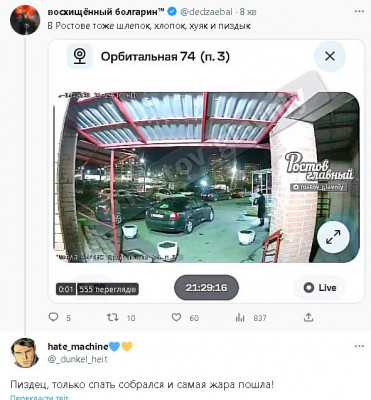Screen dimensions: 371x400
Task: Click the webcam icon beside Орбитальная 74
Action: [80, 56]
